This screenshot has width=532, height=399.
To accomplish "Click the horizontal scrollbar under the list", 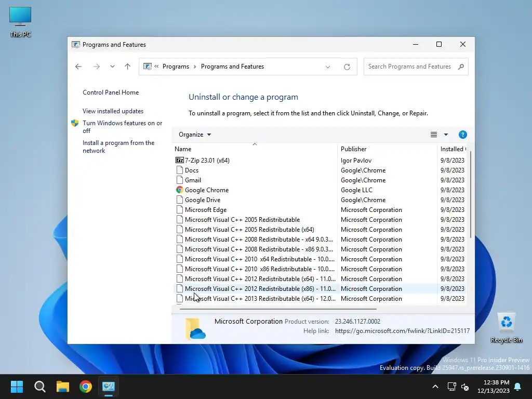I will [x=278, y=309].
